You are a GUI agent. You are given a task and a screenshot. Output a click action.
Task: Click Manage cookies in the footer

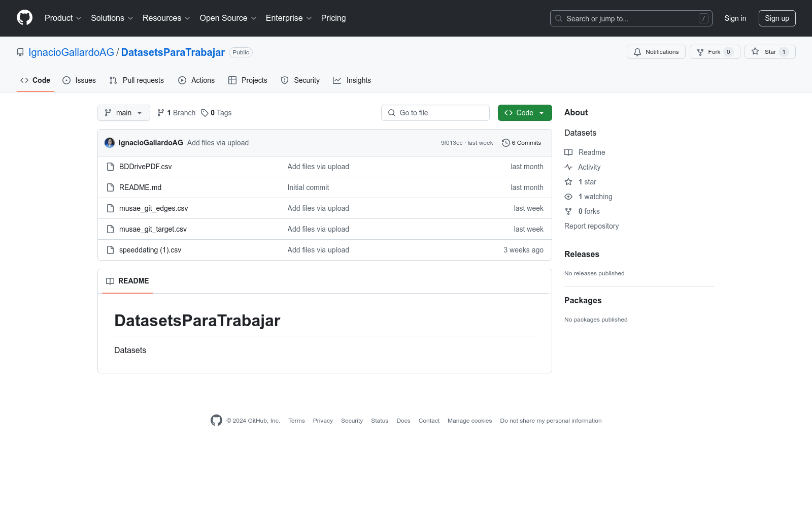pyautogui.click(x=470, y=421)
